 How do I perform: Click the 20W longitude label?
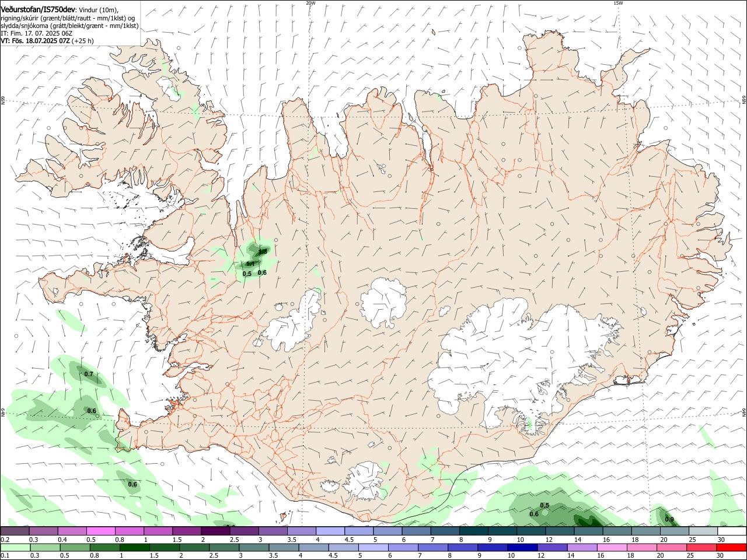click(310, 3)
